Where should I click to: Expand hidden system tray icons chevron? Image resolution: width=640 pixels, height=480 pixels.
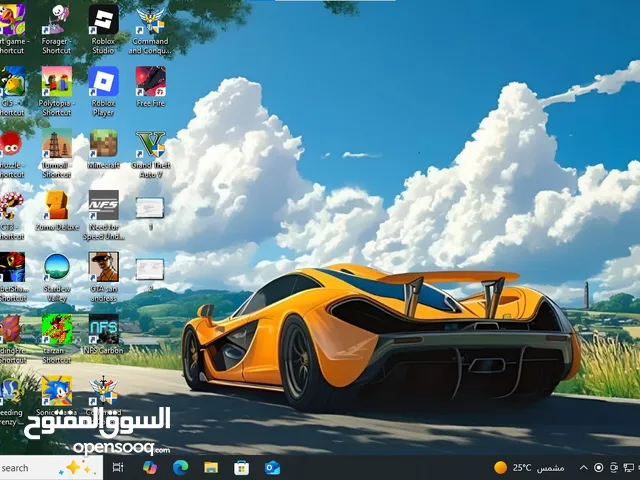point(584,468)
